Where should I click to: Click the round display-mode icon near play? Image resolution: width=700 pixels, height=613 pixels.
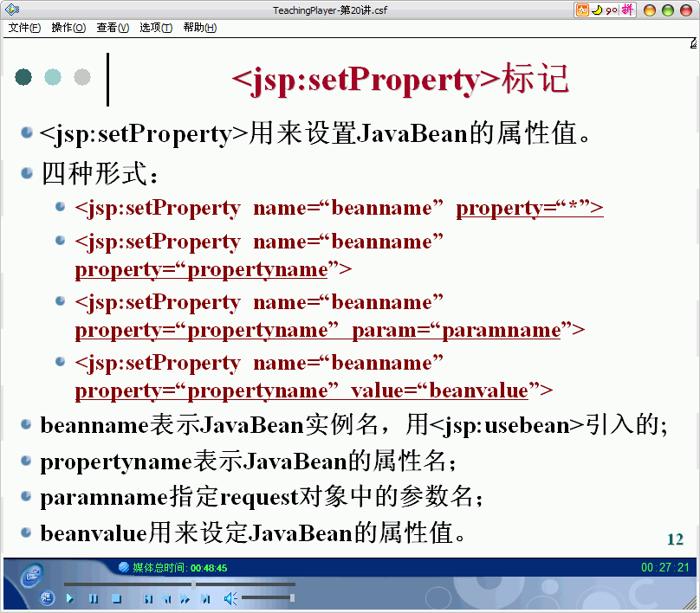coord(47,597)
